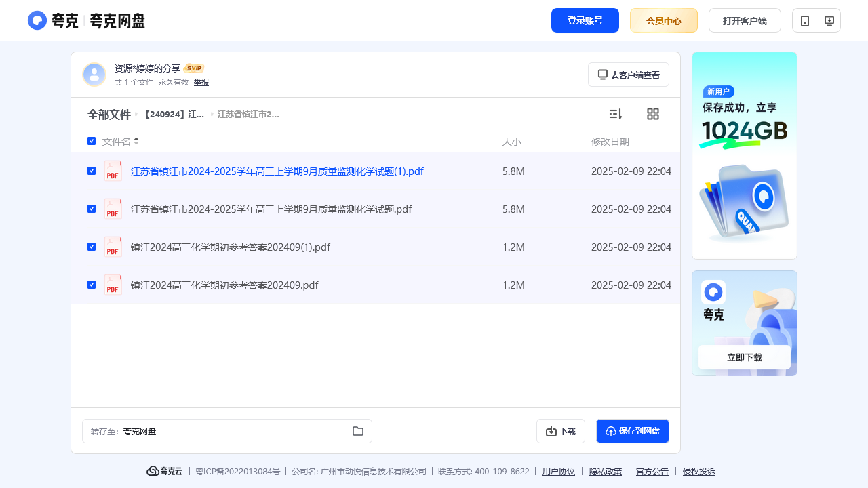Click the 下载 button
This screenshot has width=868, height=488.
click(561, 431)
